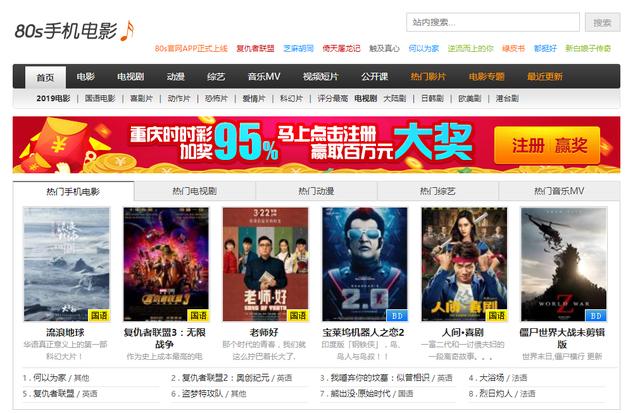This screenshot has width=640, height=413.
Task: Click the 80s手机电影 site logo
Action: pos(66,31)
